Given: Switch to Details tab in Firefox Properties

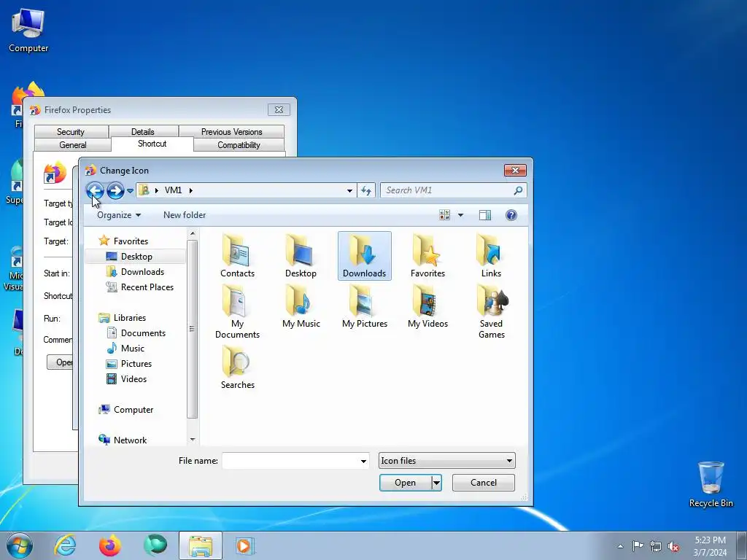Looking at the screenshot, I should pyautogui.click(x=143, y=132).
